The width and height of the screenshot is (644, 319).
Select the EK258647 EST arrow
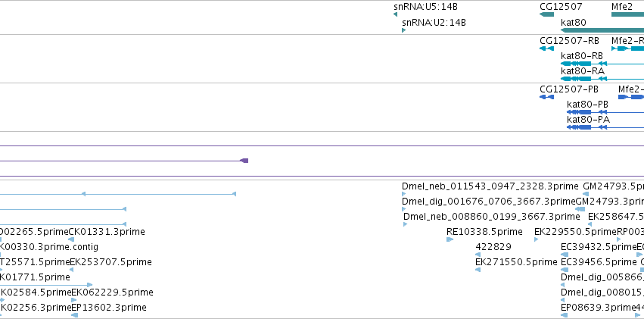click(590, 224)
